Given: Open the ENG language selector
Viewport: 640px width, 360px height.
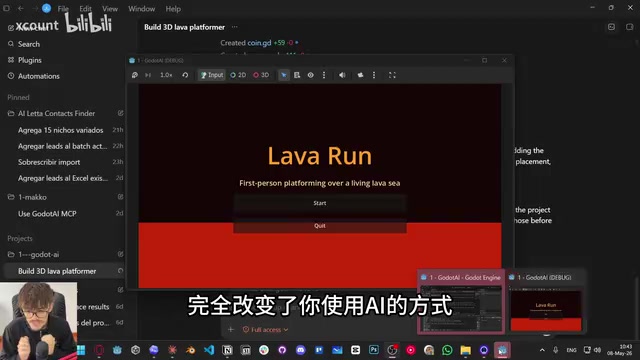Looking at the screenshot, I should point(571,350).
